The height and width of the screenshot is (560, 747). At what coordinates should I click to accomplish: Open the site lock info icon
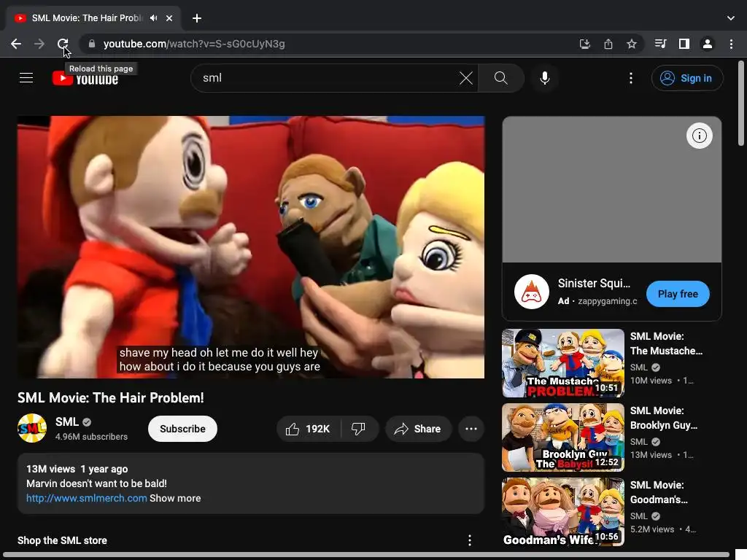92,44
